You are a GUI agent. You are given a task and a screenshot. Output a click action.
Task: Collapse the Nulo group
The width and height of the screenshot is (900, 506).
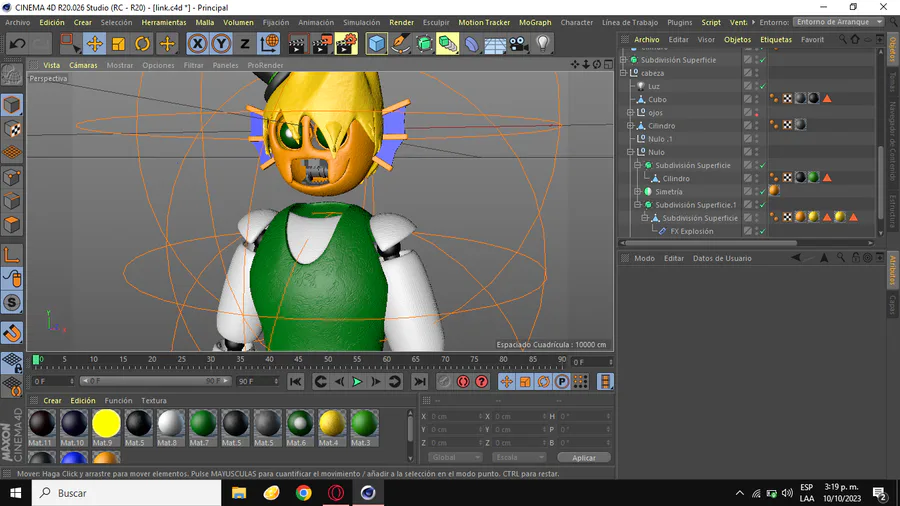[631, 152]
